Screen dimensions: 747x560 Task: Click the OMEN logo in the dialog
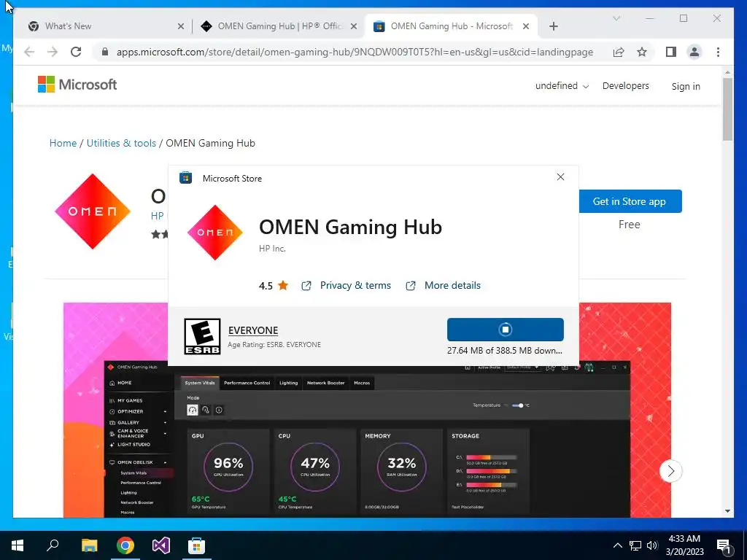(215, 233)
